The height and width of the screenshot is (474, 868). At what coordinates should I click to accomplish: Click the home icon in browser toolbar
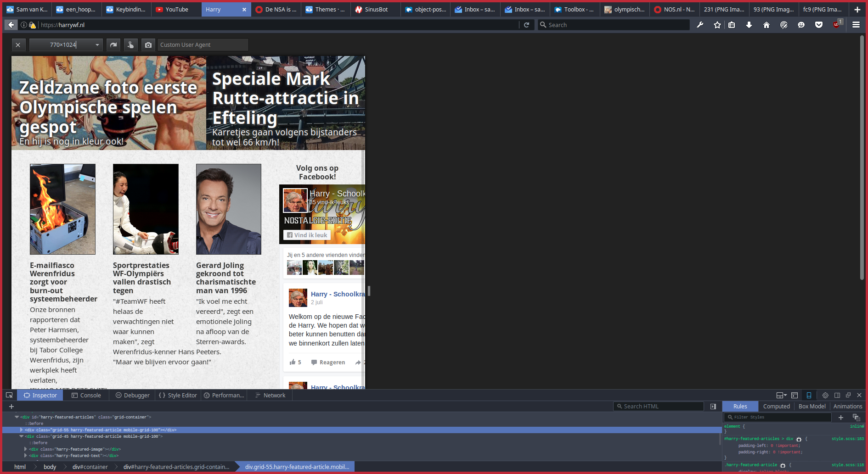[767, 25]
